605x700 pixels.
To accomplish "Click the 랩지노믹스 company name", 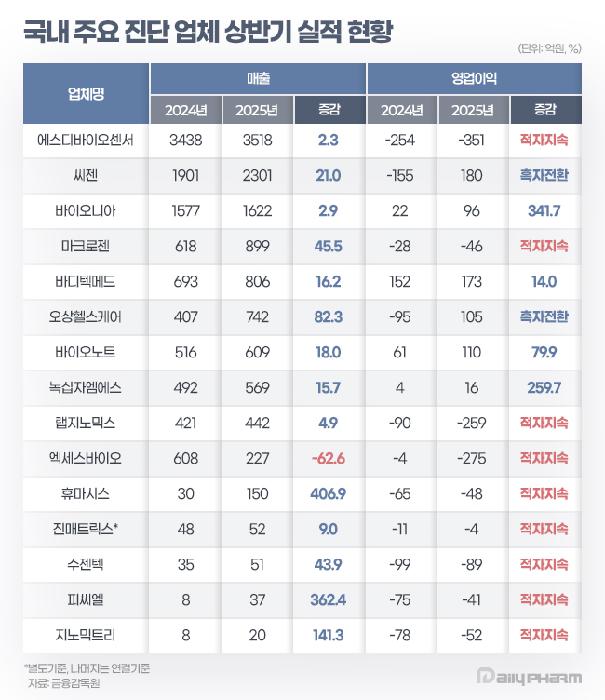I will coord(86,423).
